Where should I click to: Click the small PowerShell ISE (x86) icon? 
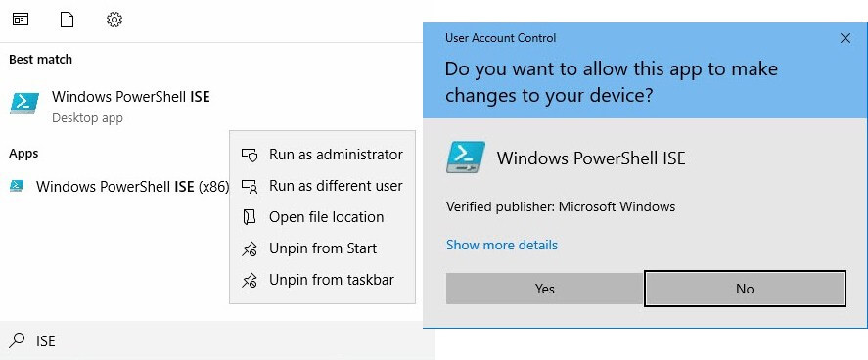pyautogui.click(x=17, y=187)
